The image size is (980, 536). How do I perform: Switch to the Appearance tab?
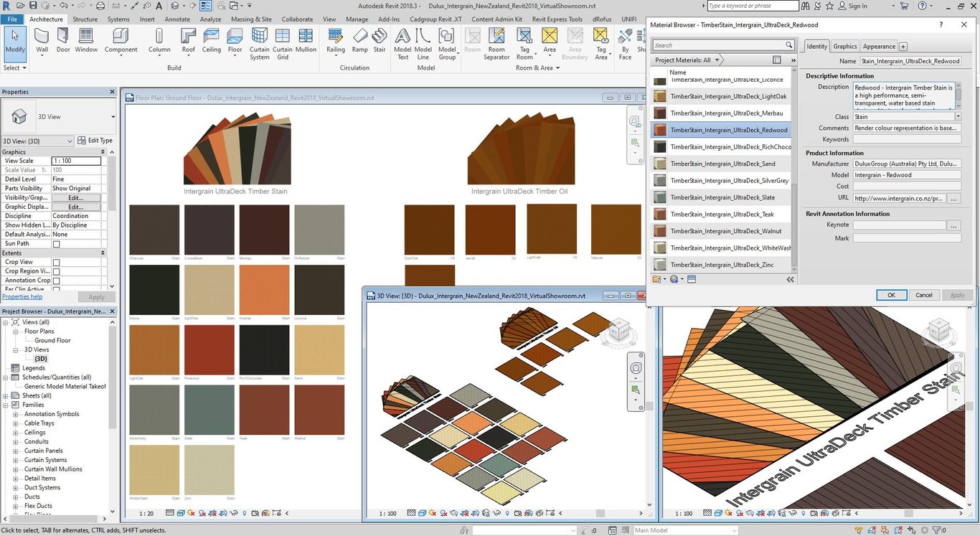click(878, 47)
